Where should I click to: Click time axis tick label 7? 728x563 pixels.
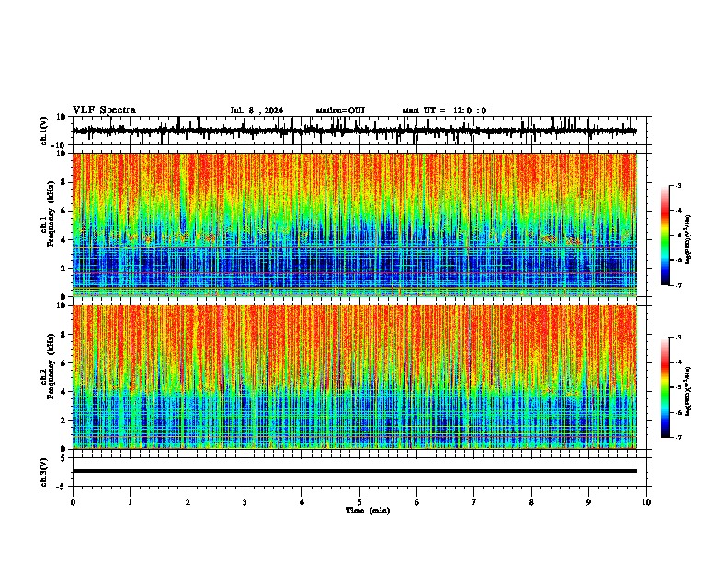tap(474, 502)
